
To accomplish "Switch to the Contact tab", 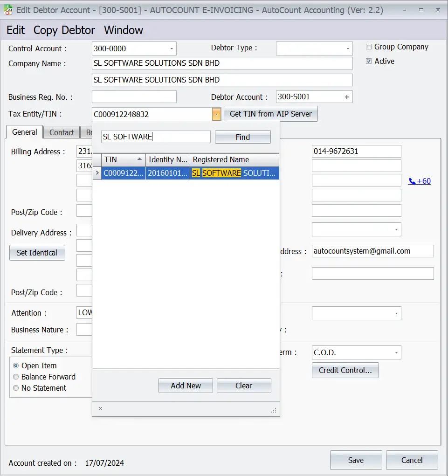I will click(61, 132).
